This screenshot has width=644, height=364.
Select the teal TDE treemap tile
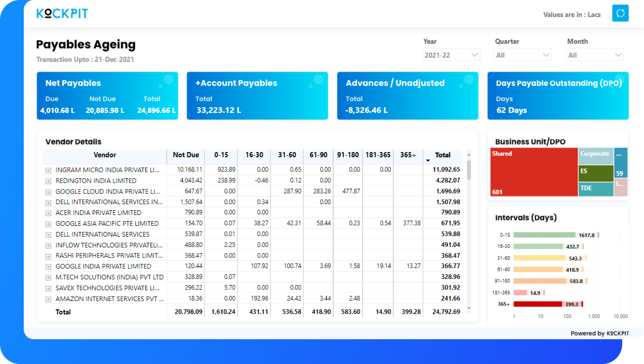[596, 189]
